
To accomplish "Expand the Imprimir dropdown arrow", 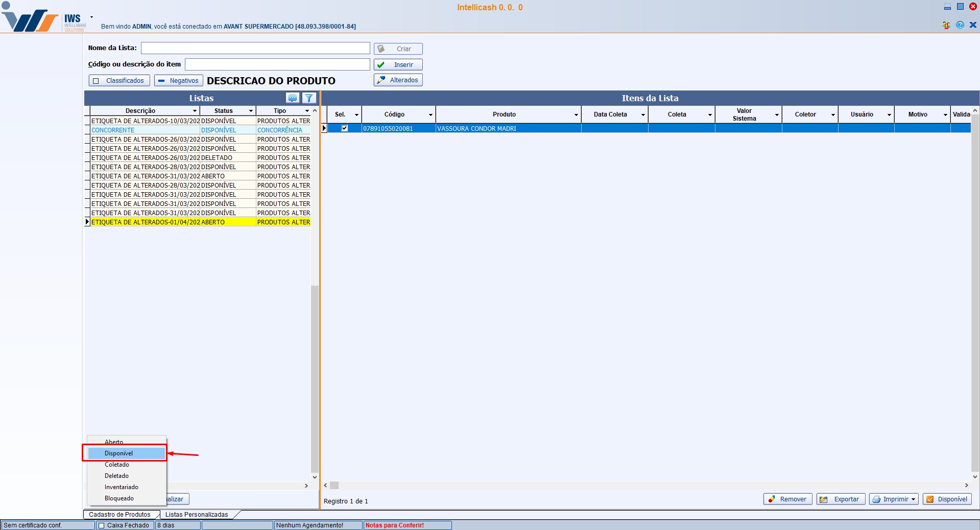I will [913, 499].
